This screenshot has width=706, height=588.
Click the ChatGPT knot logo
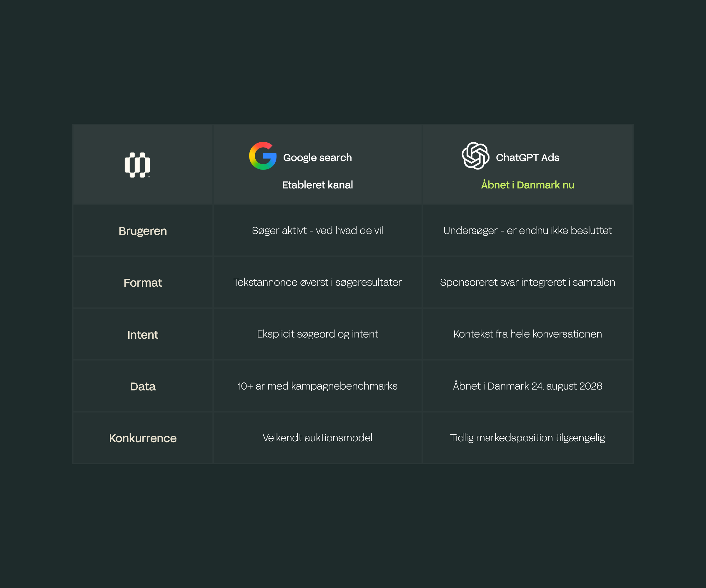(475, 156)
